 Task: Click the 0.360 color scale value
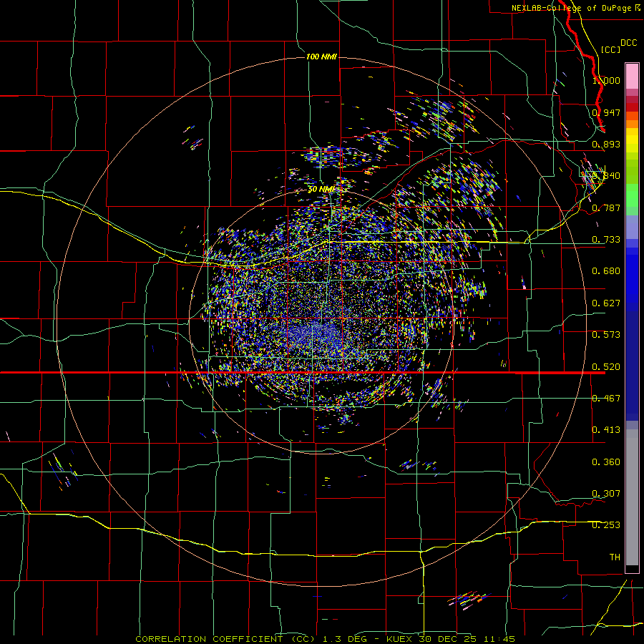coord(606,462)
